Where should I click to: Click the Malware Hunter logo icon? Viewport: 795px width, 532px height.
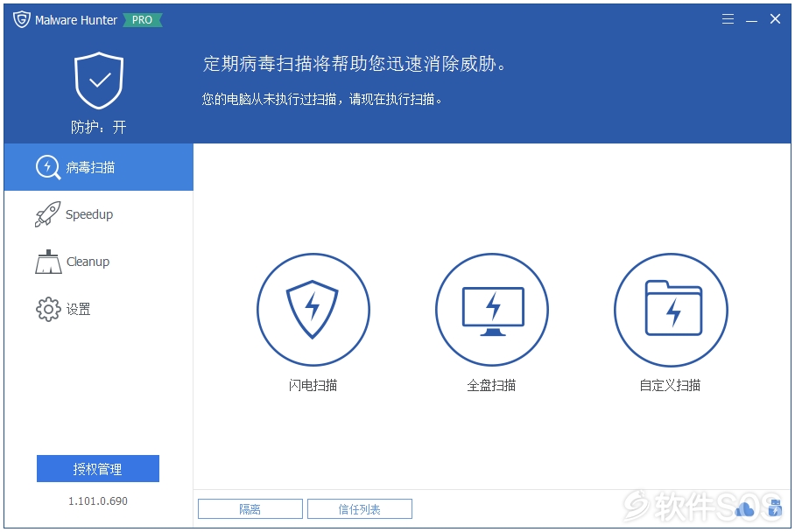coord(22,20)
